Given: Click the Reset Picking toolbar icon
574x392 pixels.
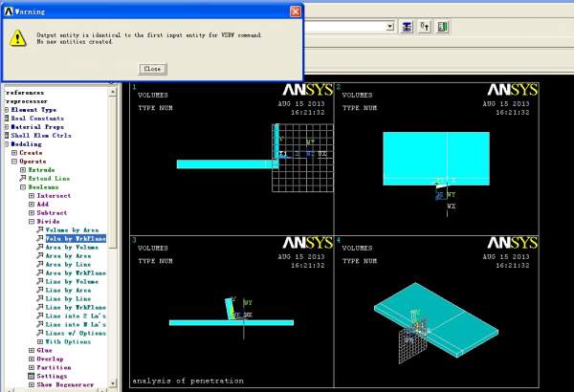Looking at the screenshot, I should point(425,27).
